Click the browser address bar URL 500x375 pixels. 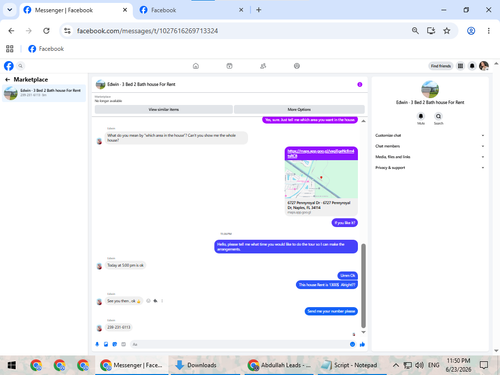click(147, 31)
